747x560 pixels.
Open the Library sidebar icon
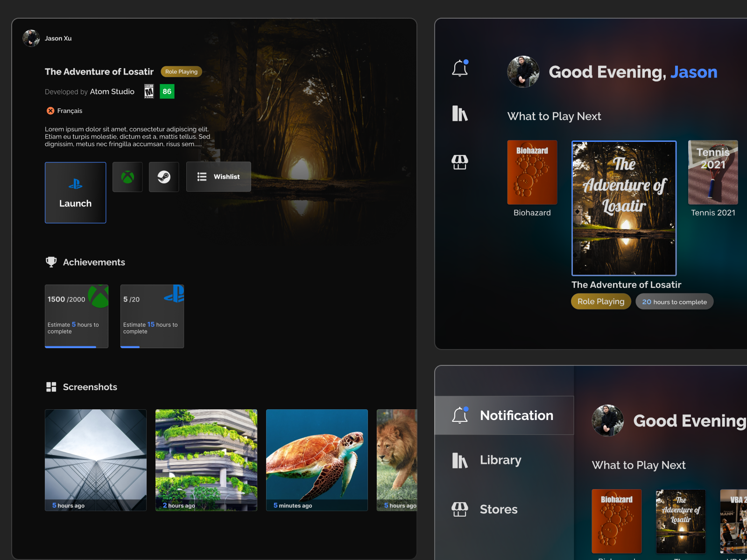pos(460,113)
